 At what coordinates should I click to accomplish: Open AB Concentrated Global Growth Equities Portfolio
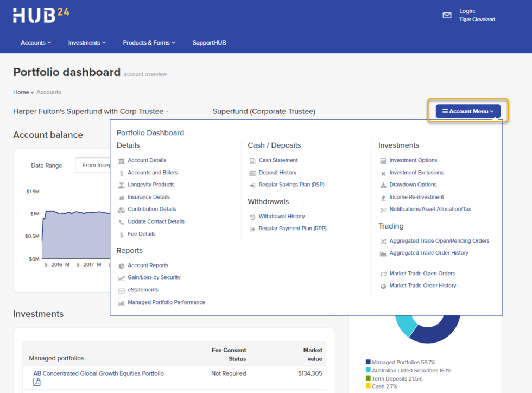click(x=98, y=373)
